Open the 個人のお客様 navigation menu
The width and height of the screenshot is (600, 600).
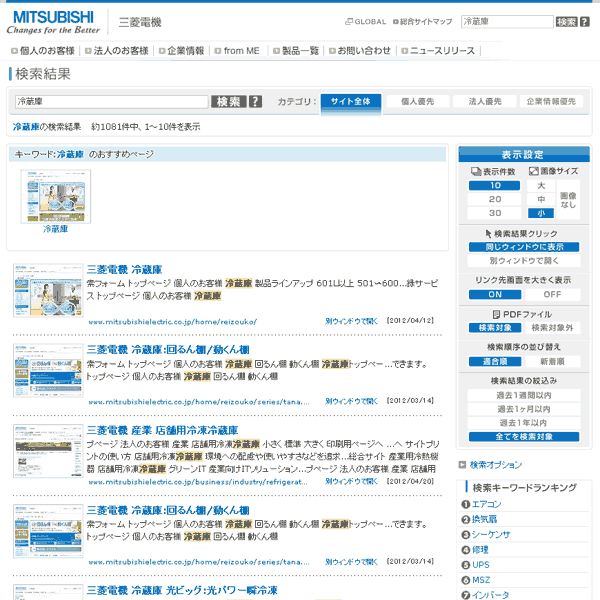pyautogui.click(x=46, y=50)
